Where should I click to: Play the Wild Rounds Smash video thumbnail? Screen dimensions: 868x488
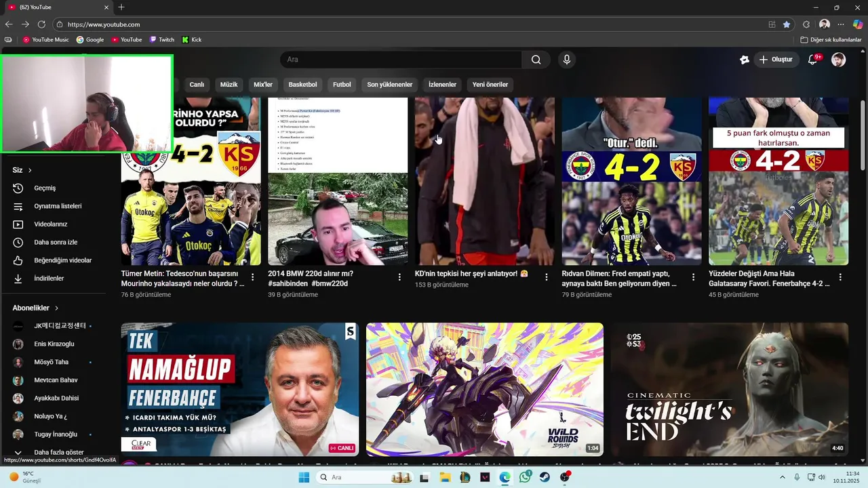tap(485, 389)
